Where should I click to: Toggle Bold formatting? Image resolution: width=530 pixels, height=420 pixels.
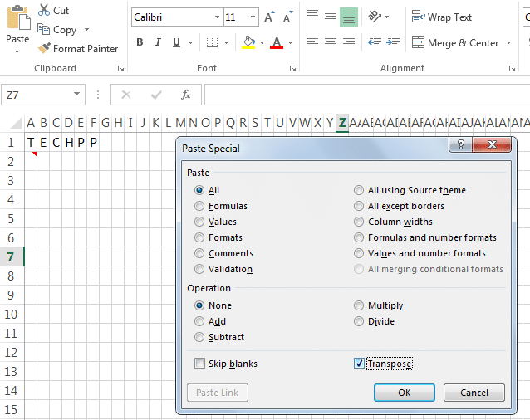(140, 42)
